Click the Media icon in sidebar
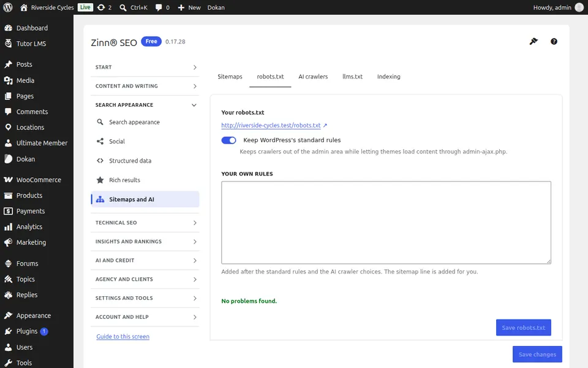Image resolution: width=588 pixels, height=368 pixels. tap(8, 80)
